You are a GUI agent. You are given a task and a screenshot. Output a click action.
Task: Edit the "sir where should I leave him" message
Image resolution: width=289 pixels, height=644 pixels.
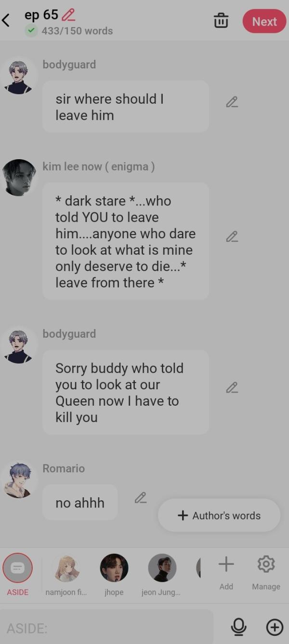(x=232, y=102)
